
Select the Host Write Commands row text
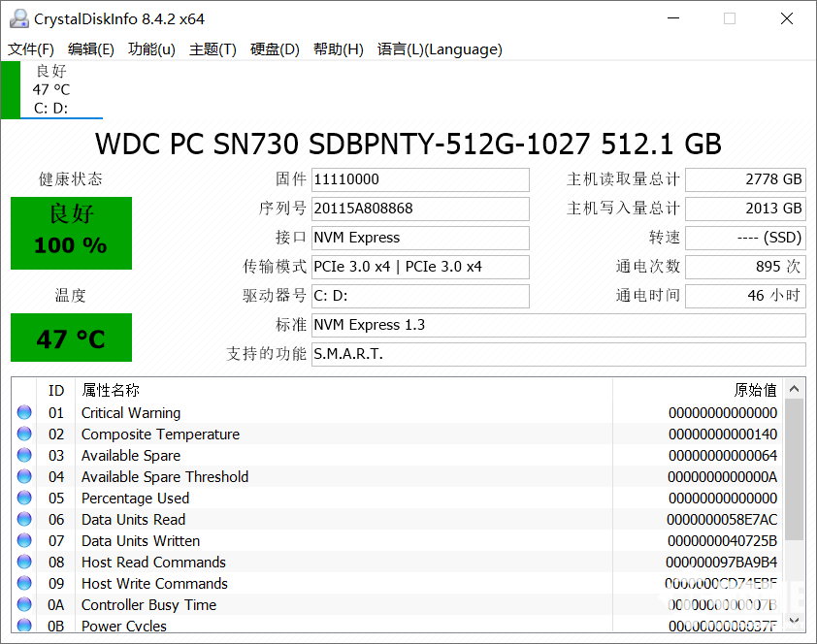[x=154, y=584]
